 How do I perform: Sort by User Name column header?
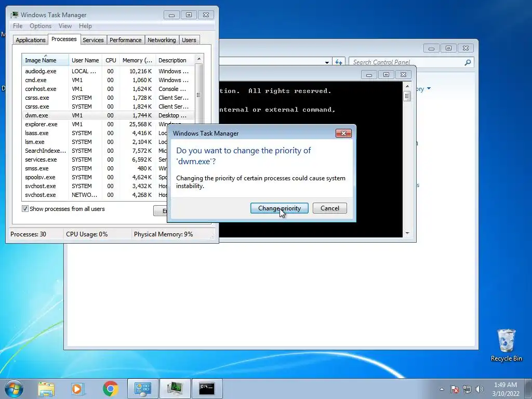point(85,60)
